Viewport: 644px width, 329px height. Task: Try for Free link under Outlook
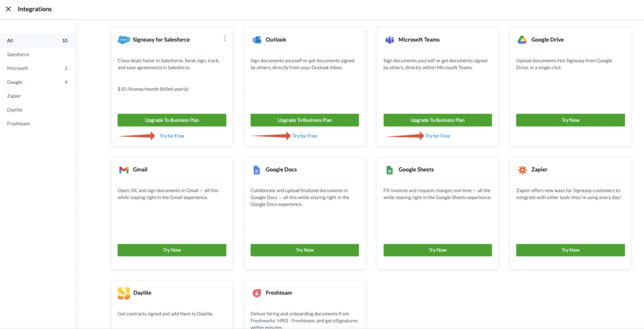305,136
